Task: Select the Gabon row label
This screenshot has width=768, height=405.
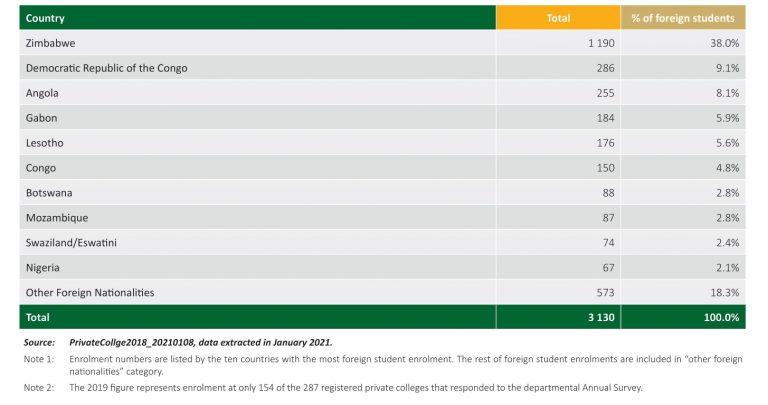Action: coord(43,118)
